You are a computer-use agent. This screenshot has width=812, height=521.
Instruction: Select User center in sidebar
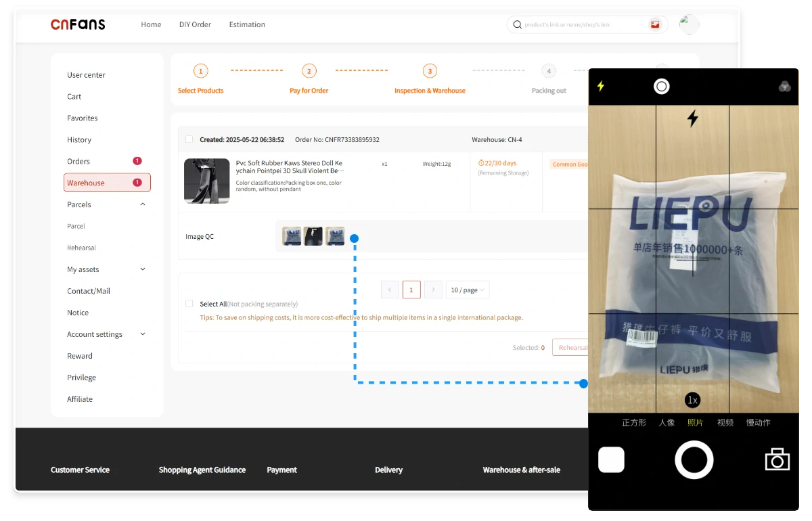coord(86,75)
